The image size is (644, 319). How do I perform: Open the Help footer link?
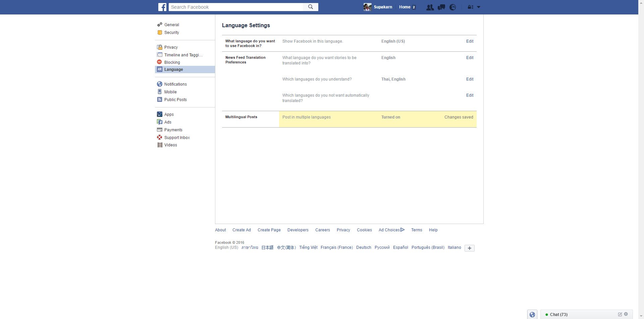coord(433,230)
